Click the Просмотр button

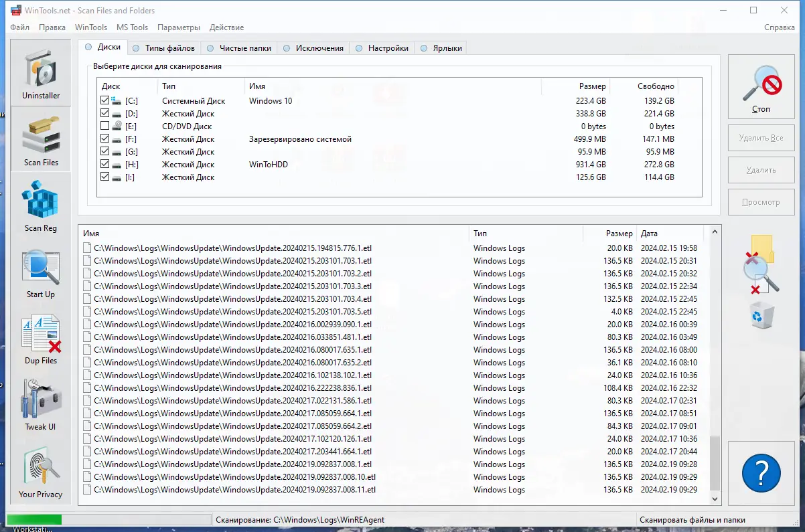(x=761, y=201)
